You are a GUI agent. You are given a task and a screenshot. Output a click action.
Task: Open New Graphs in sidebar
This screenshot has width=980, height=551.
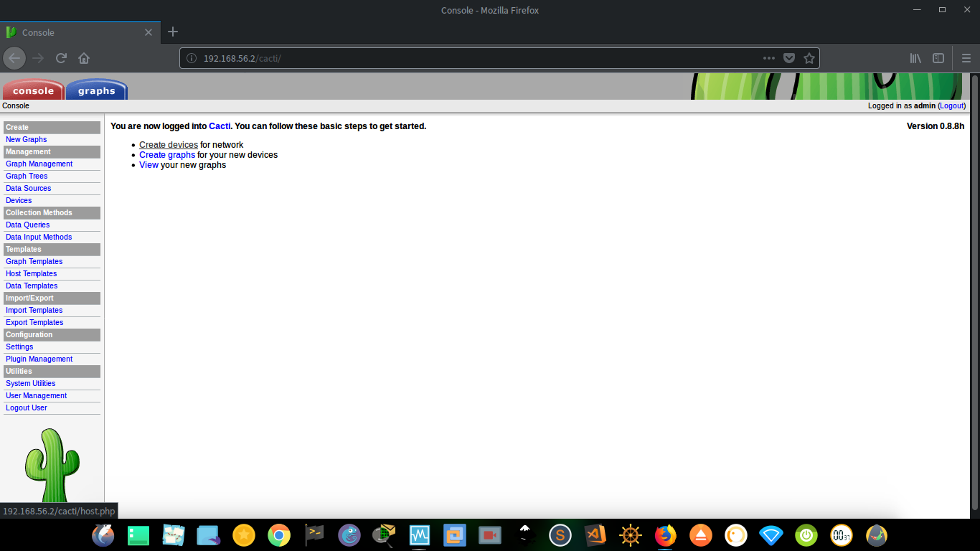click(26, 139)
